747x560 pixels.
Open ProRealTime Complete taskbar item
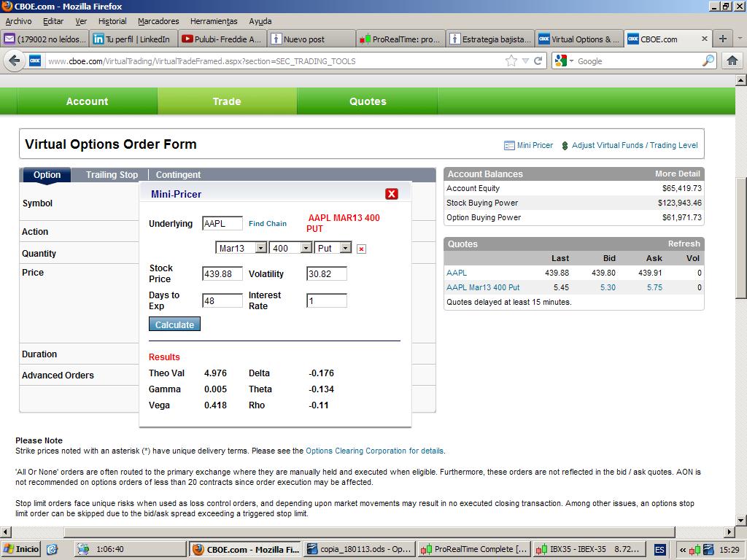(x=474, y=550)
